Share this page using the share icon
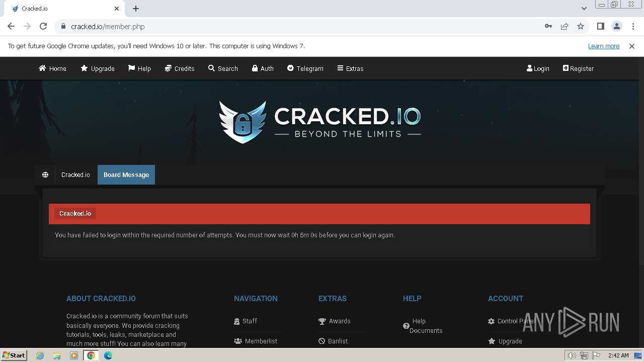This screenshot has height=362, width=644. pos(565,26)
